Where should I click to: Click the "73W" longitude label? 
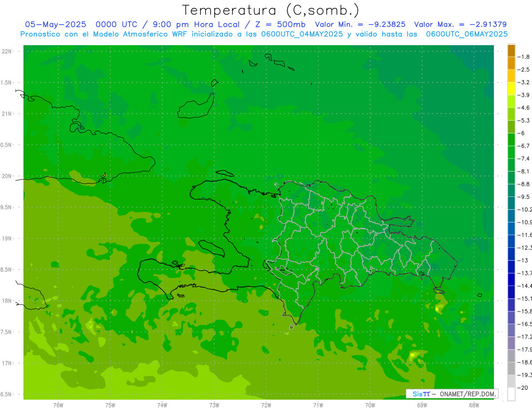(214, 405)
